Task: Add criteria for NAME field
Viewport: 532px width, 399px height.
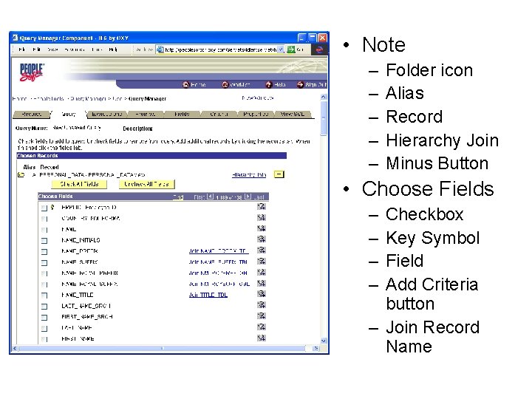Action: [x=262, y=228]
